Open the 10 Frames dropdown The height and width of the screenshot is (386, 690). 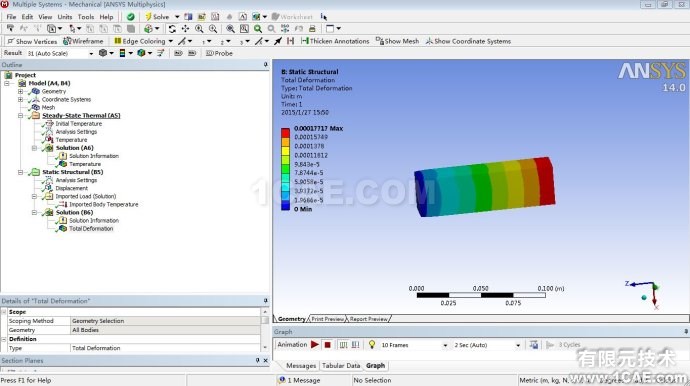pyautogui.click(x=445, y=345)
